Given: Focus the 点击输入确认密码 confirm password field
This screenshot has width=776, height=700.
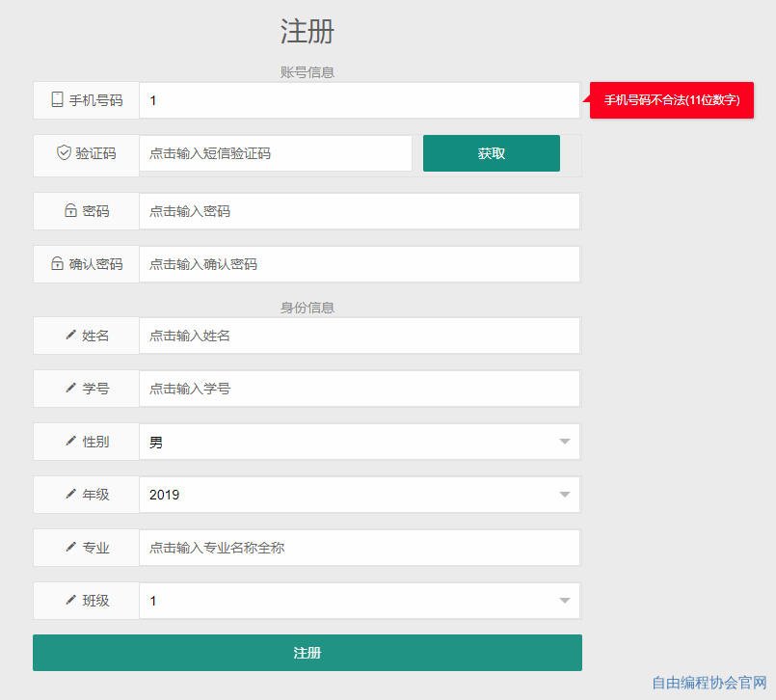Looking at the screenshot, I should (360, 264).
